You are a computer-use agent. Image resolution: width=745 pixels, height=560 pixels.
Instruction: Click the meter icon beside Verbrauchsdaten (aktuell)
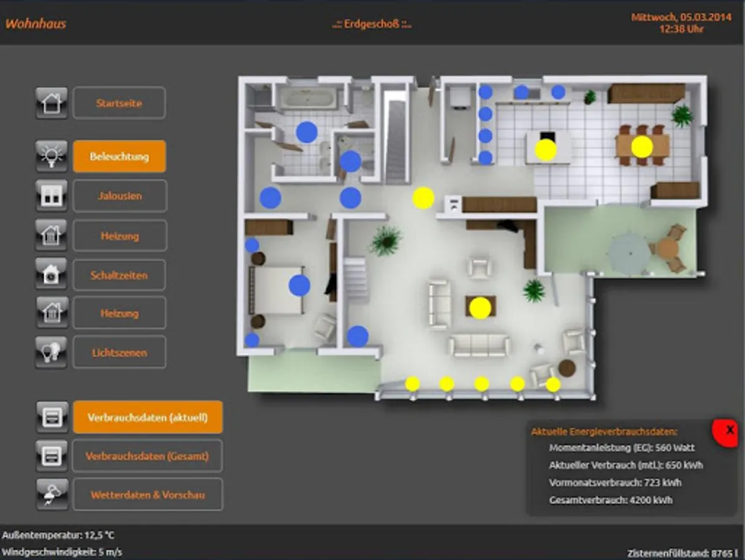[x=52, y=417]
